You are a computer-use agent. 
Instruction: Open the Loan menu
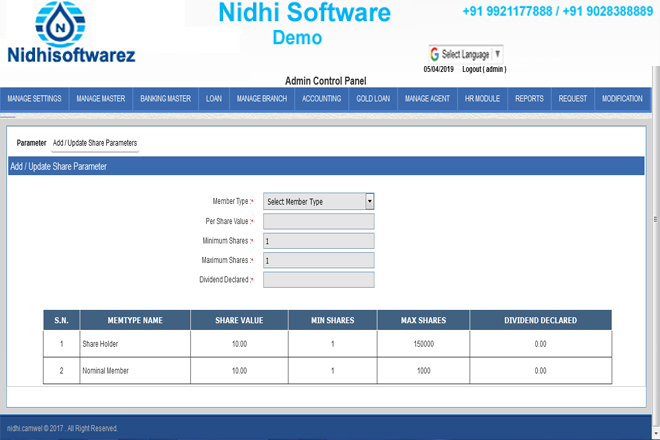214,99
